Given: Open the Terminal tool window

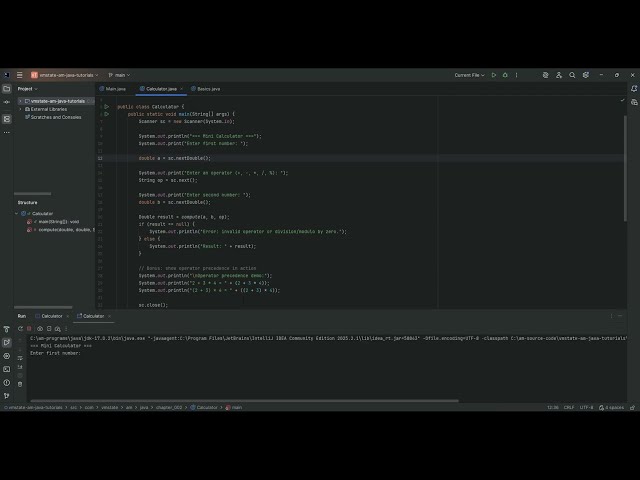Looking at the screenshot, I should (x=7, y=369).
